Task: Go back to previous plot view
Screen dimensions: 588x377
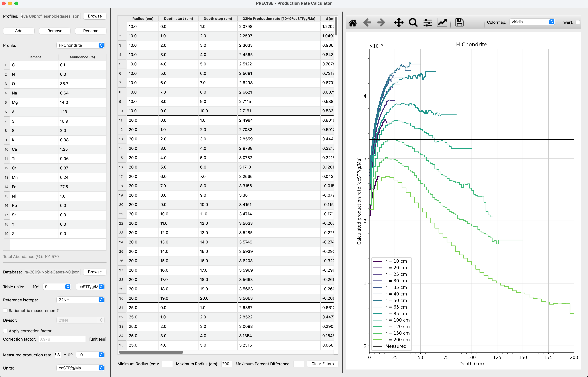Action: pyautogui.click(x=367, y=22)
